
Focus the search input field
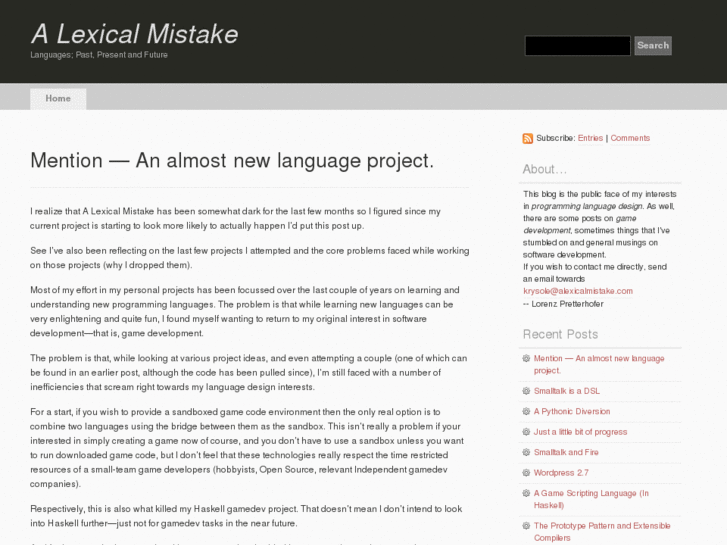click(x=577, y=46)
